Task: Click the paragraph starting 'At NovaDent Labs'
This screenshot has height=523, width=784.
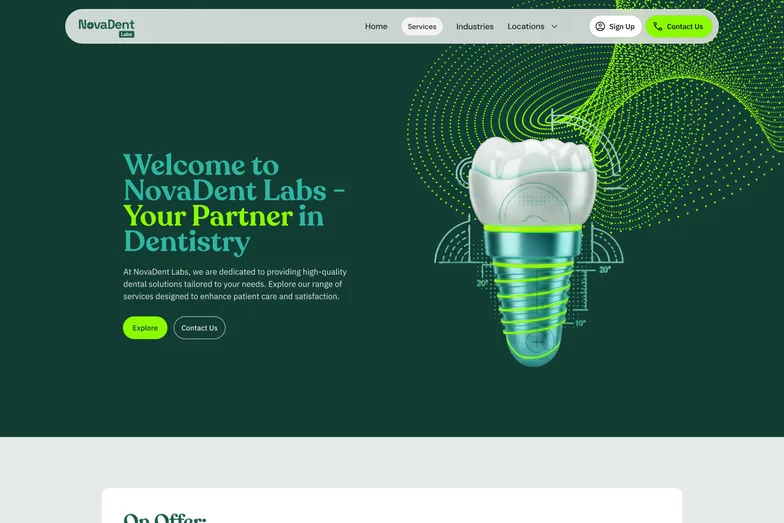Action: tap(235, 284)
